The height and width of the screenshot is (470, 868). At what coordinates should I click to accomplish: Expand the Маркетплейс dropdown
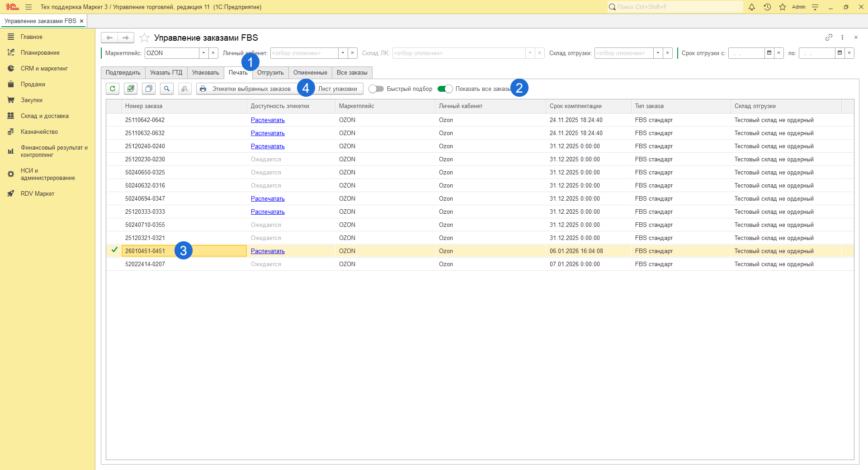(x=204, y=53)
